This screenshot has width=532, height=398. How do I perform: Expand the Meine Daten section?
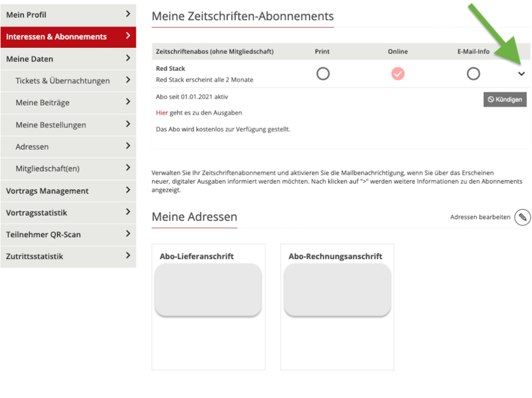click(68, 59)
